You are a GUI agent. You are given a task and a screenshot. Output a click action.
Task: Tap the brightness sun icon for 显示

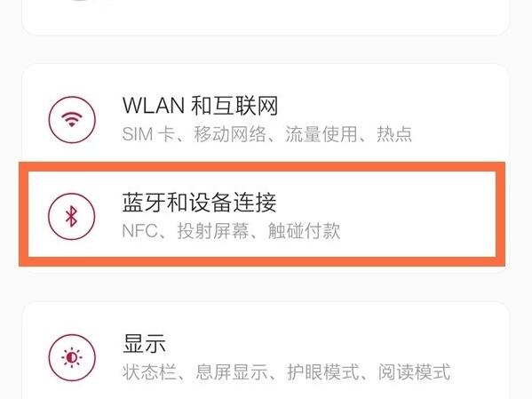[x=72, y=357]
